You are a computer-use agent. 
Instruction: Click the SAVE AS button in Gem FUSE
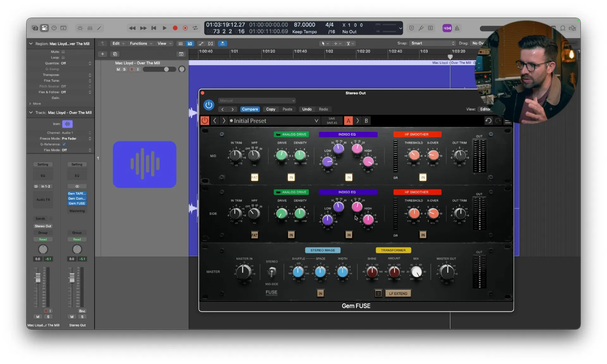tap(332, 123)
